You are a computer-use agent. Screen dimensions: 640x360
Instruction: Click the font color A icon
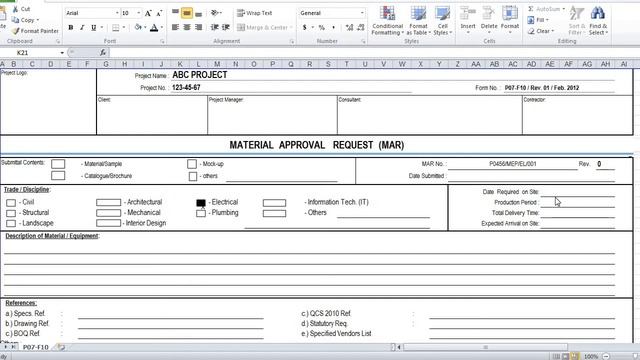click(154, 27)
